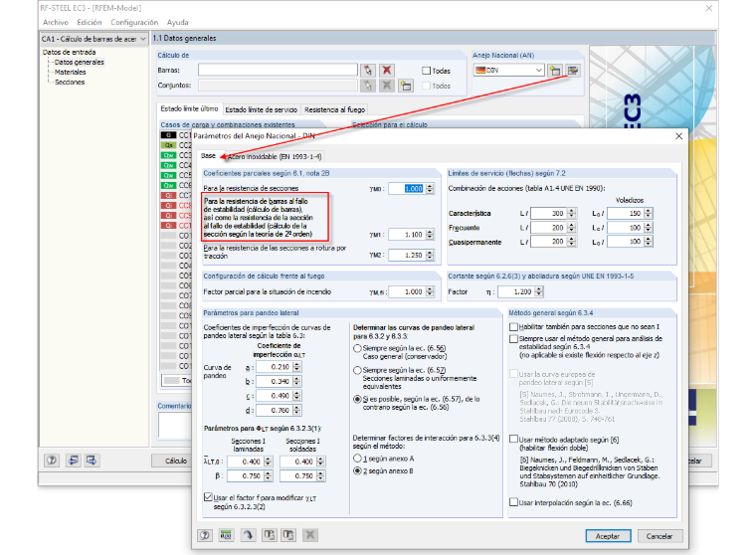Viewport: 756px width, 555px height.
Task: Click the γM2 value spinner
Action: coord(430,255)
